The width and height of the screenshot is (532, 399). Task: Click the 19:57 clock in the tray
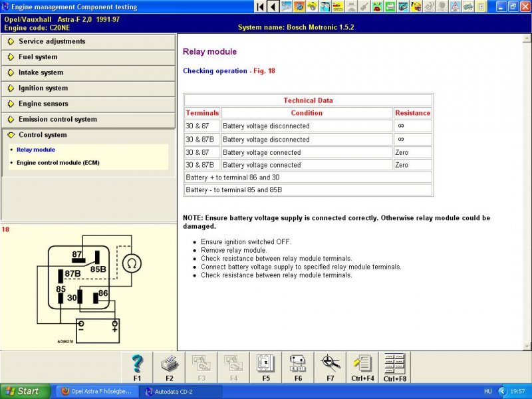518,392
